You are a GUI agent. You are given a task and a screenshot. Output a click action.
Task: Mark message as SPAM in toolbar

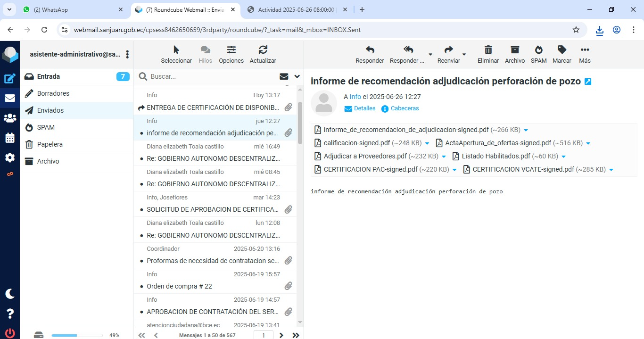(538, 54)
